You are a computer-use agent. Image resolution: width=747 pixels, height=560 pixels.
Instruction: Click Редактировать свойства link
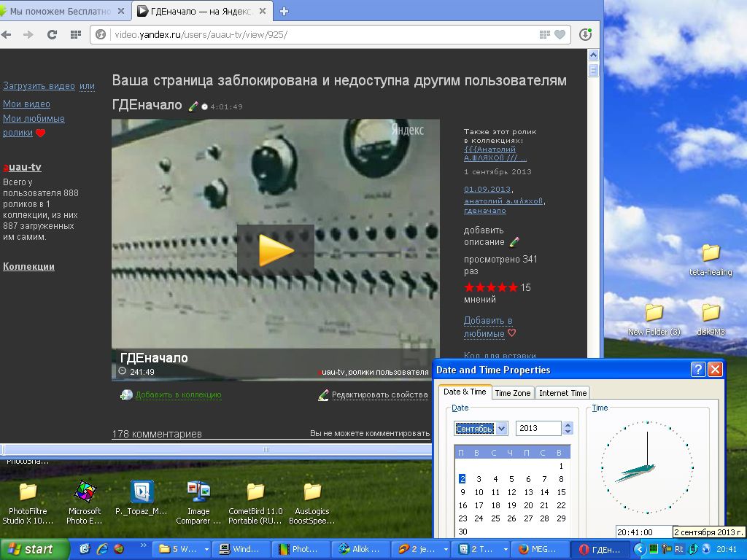tap(379, 394)
